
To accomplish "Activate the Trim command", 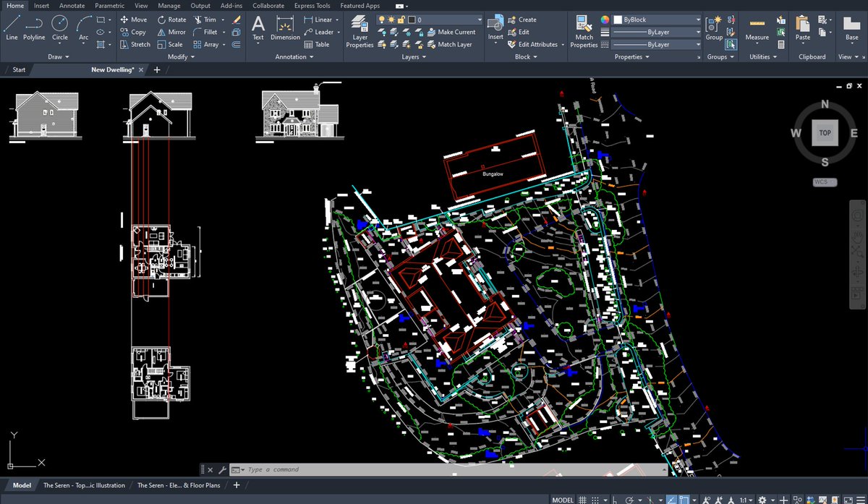I will [205, 20].
